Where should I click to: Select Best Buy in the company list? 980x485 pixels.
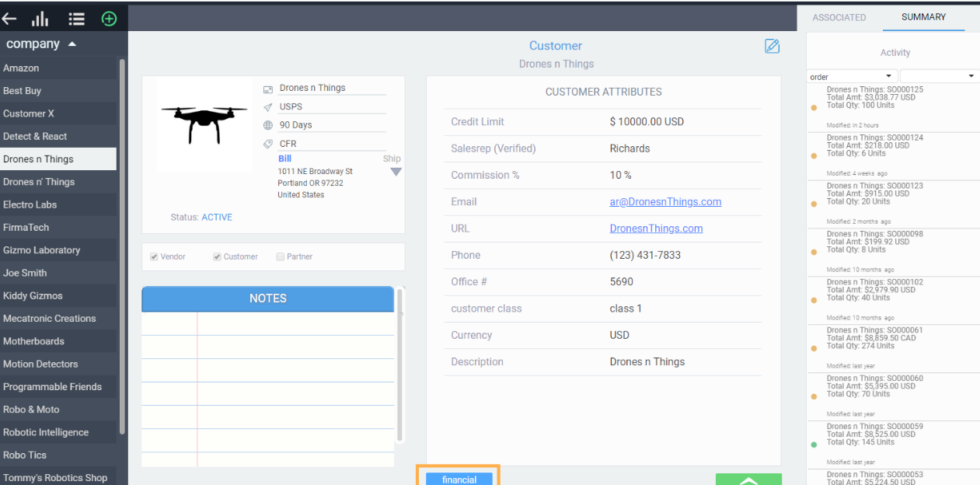point(58,91)
